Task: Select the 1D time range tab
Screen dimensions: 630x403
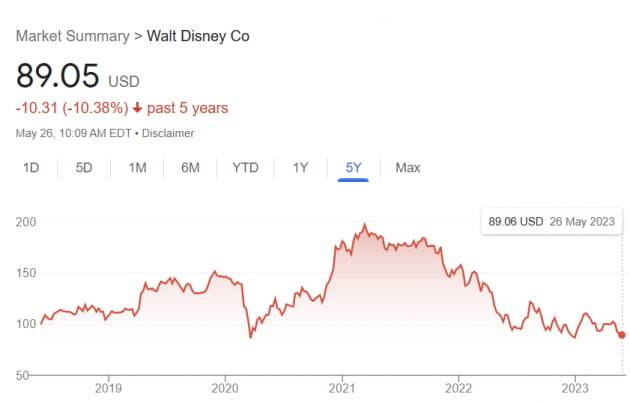Action: click(31, 168)
